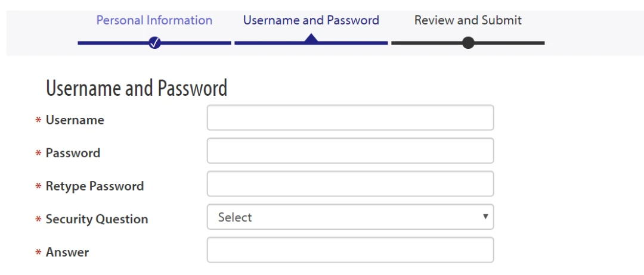This screenshot has width=644, height=275.
Task: Jump to the Review and Submit step
Action: [x=468, y=20]
